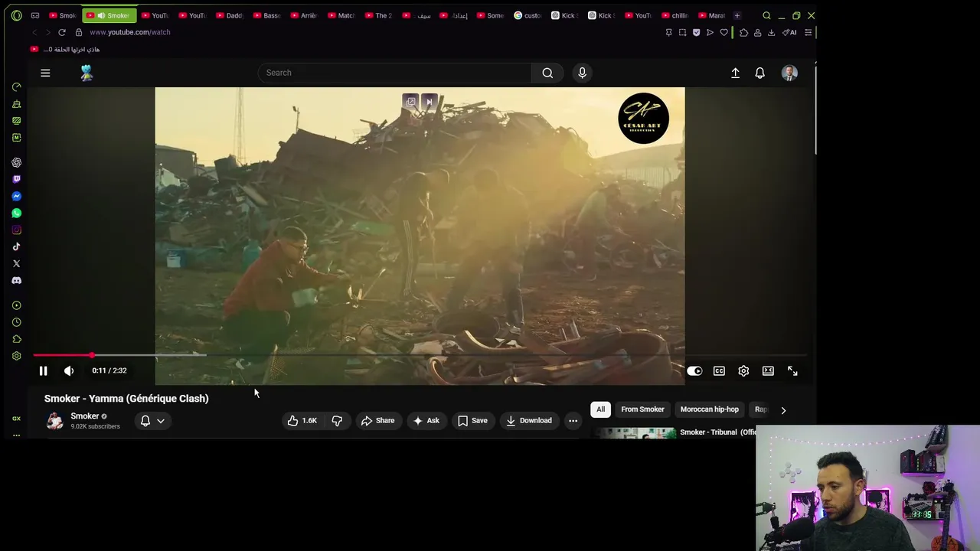This screenshot has height=551, width=980.
Task: Click the heart bookmark icon in address bar
Action: pos(724,32)
